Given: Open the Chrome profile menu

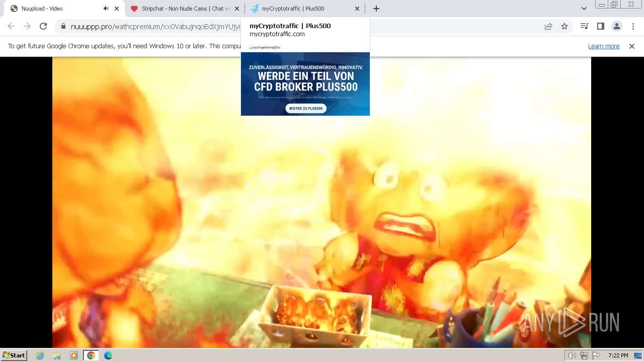Looking at the screenshot, I should pos(616,26).
